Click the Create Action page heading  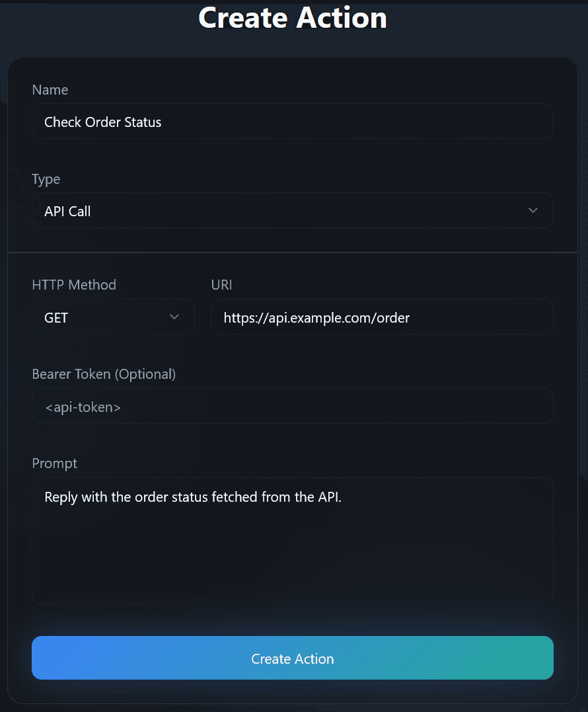click(293, 18)
